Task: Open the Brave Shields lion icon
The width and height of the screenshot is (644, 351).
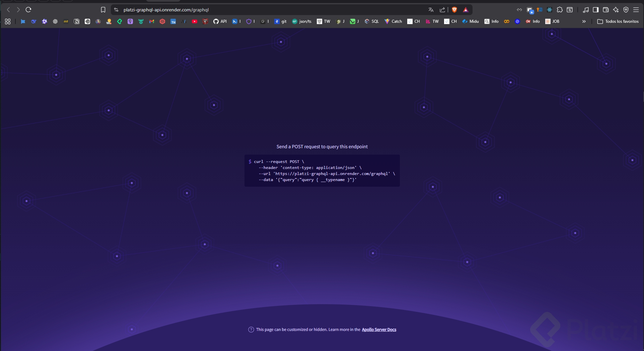Action: [x=454, y=10]
